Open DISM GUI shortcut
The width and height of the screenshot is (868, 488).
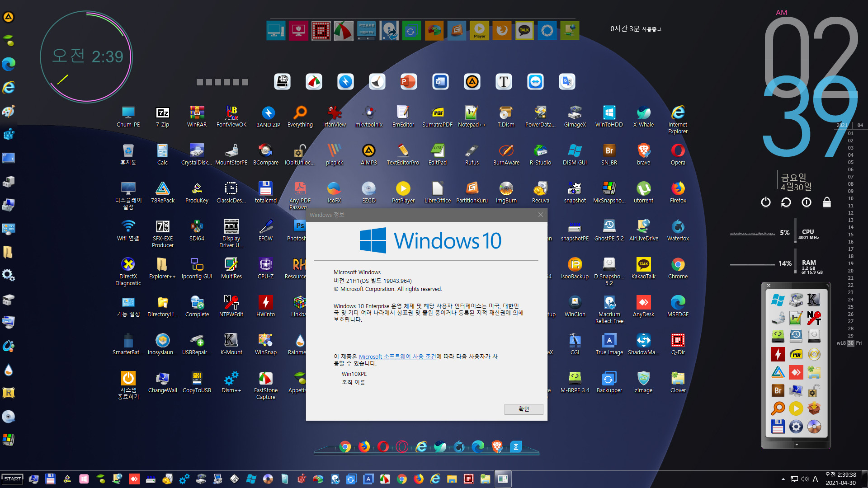pos(575,154)
